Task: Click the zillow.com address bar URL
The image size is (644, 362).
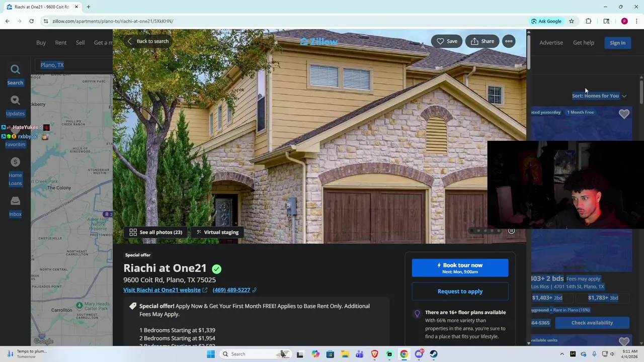Action: point(113,21)
